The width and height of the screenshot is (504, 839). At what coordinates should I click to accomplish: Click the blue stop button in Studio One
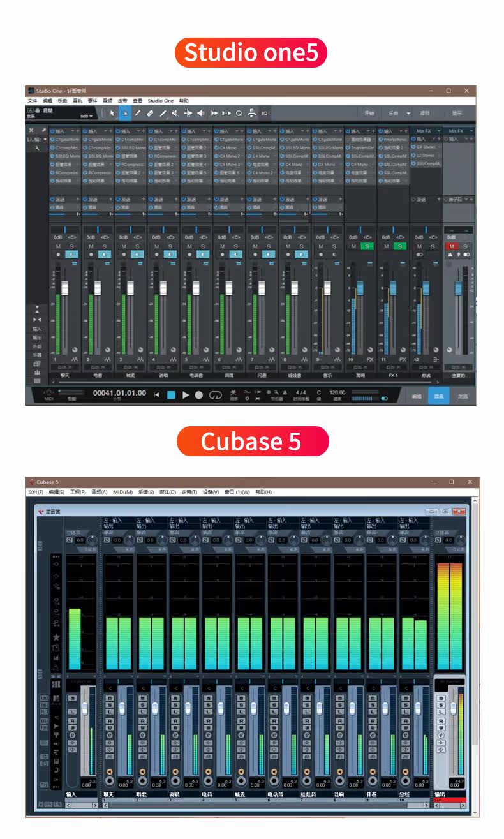click(x=171, y=395)
